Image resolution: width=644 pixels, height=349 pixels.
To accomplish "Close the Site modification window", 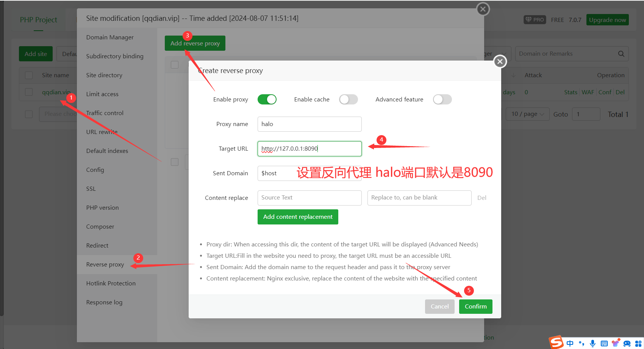I will (x=483, y=9).
